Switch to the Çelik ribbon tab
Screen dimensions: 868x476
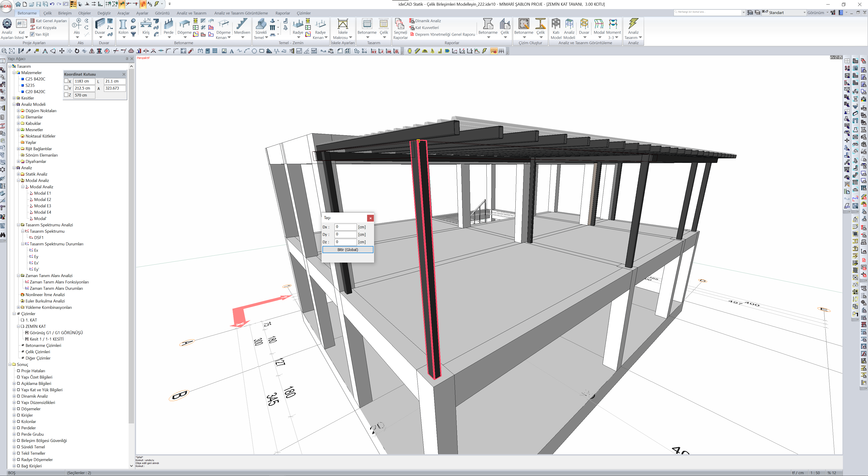click(48, 13)
